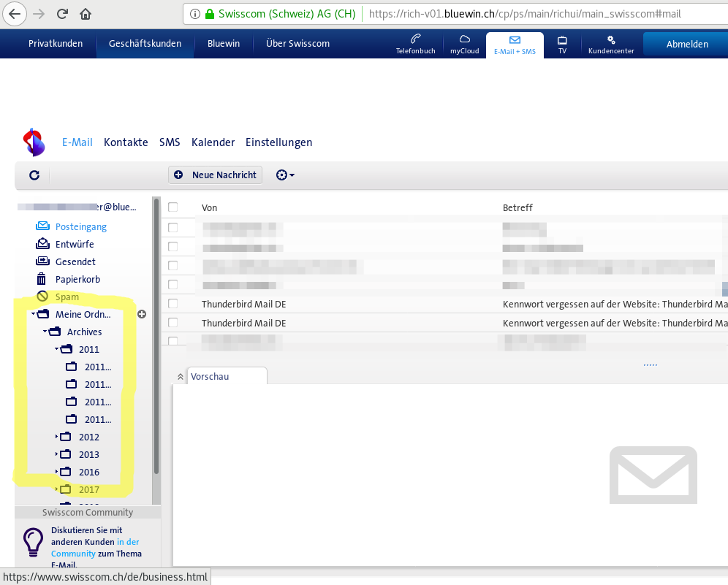Open the gear actions dropdown
The height and width of the screenshot is (585, 728).
click(285, 175)
